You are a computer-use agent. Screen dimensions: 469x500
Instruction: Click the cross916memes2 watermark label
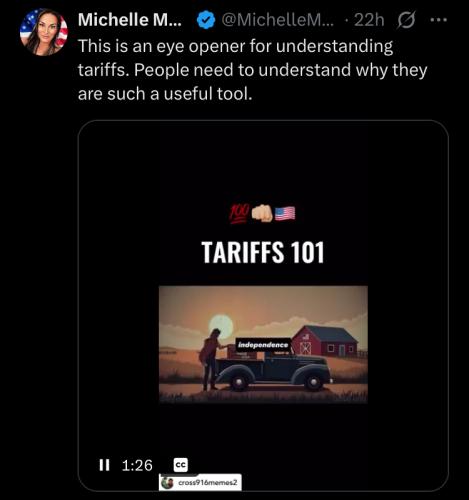tap(208, 483)
